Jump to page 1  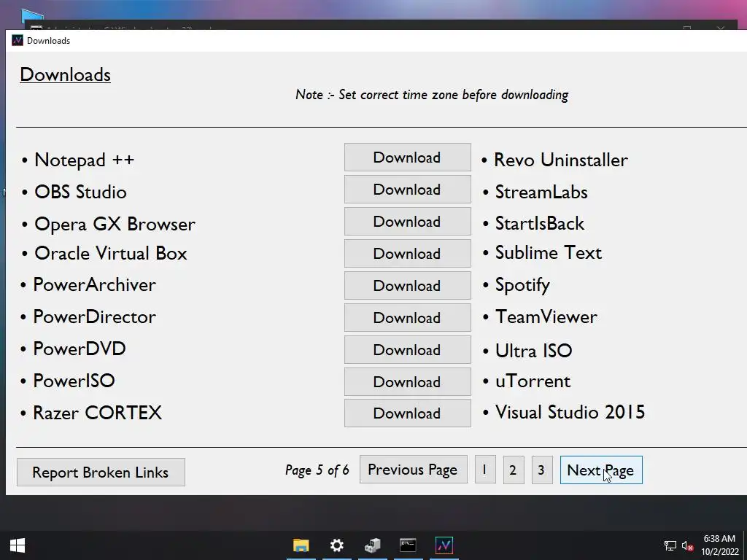[x=485, y=470]
